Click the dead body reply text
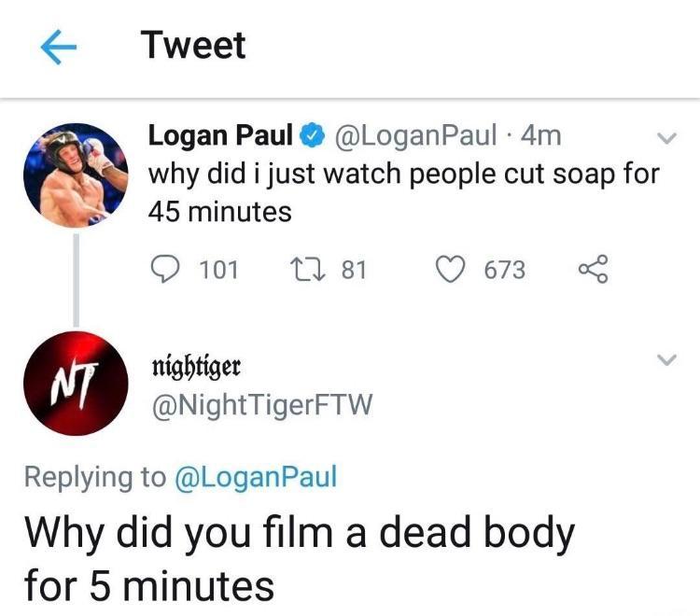The image size is (700, 616). (299, 558)
